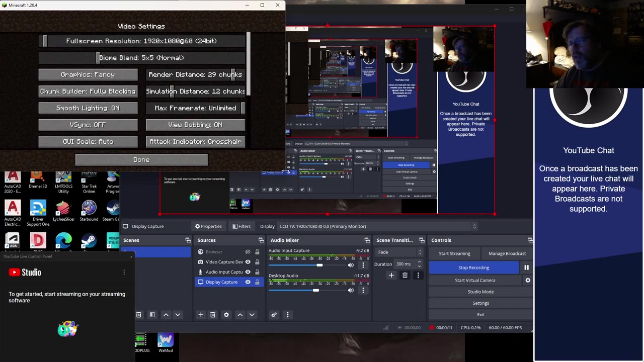Mute Audio Input Capture speaker icon
Screen dimensions: 644x362
point(351,265)
